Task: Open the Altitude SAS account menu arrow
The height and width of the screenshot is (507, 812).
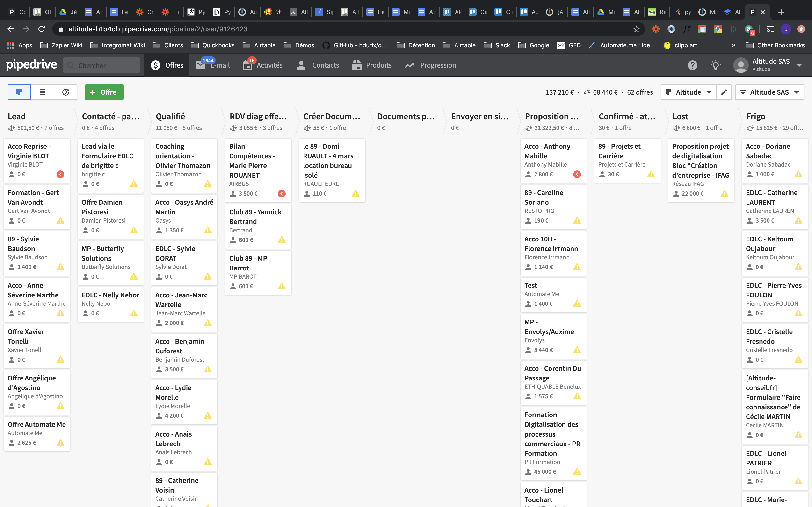Action: 800,65
